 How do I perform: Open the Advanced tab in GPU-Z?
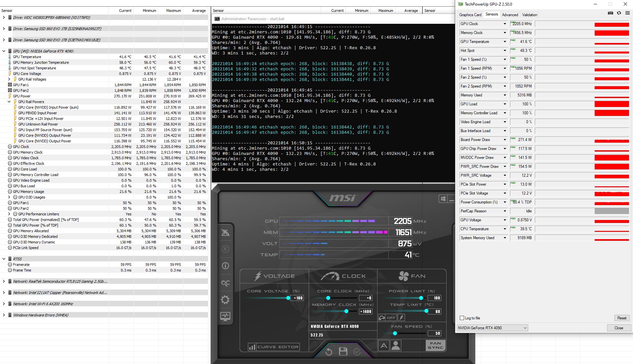tap(510, 15)
